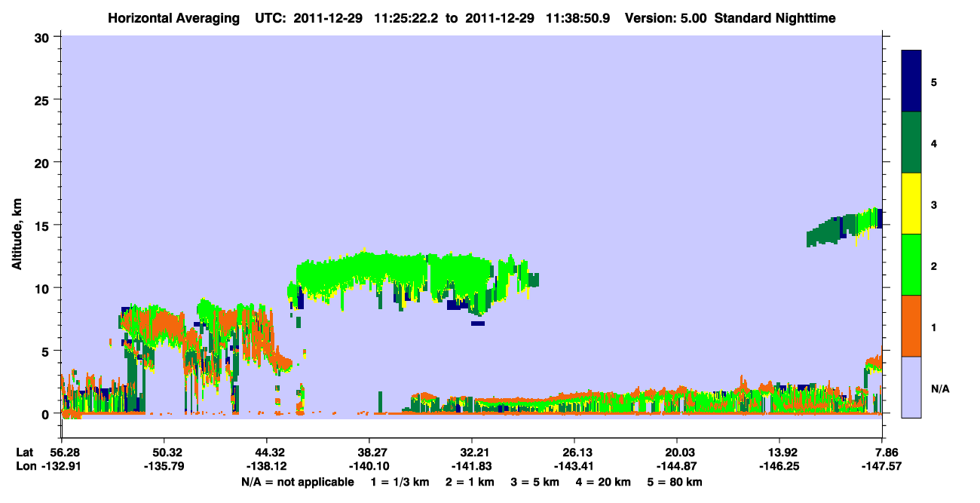Click the '3 = 5 km' legend text

534,482
